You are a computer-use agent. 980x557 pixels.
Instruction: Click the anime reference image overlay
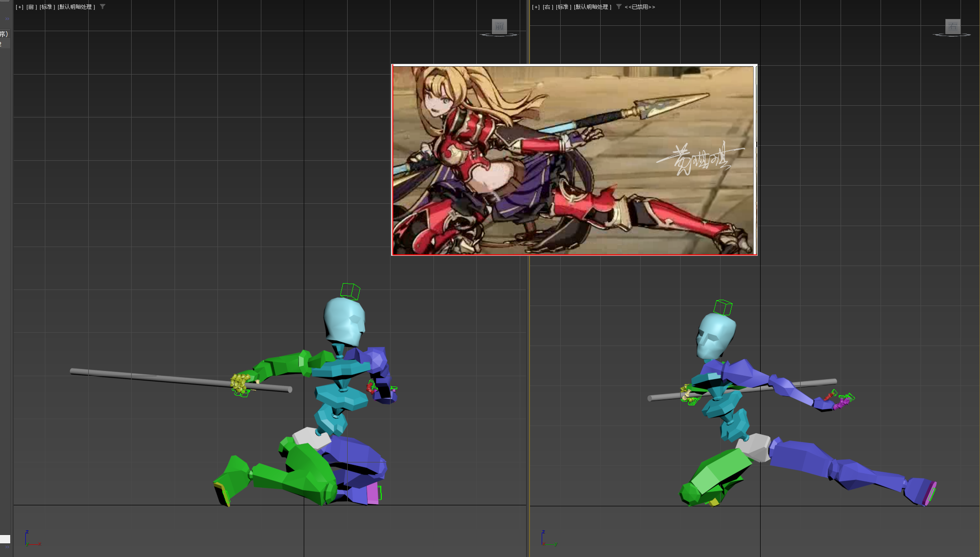(573, 161)
